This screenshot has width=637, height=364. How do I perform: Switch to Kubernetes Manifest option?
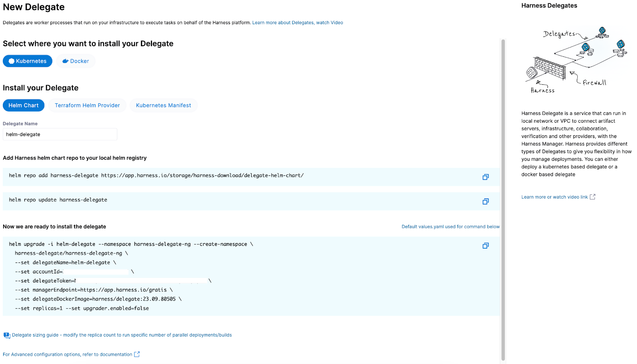point(164,105)
